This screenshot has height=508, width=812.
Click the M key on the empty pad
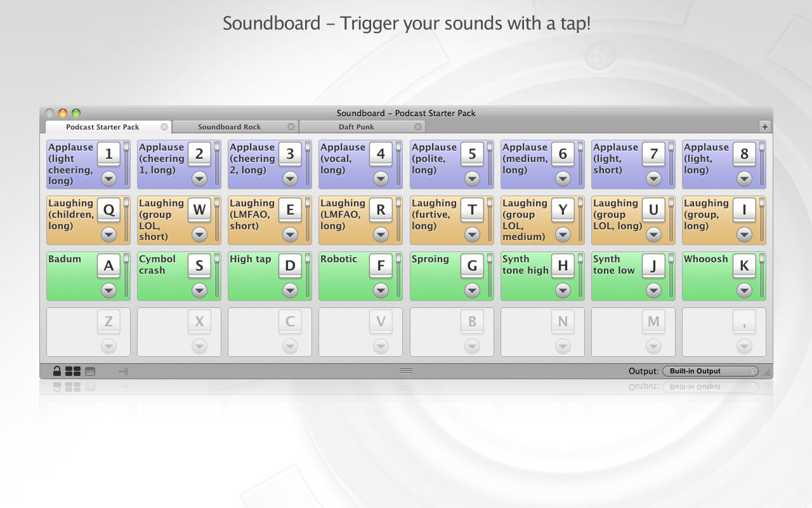click(x=653, y=322)
